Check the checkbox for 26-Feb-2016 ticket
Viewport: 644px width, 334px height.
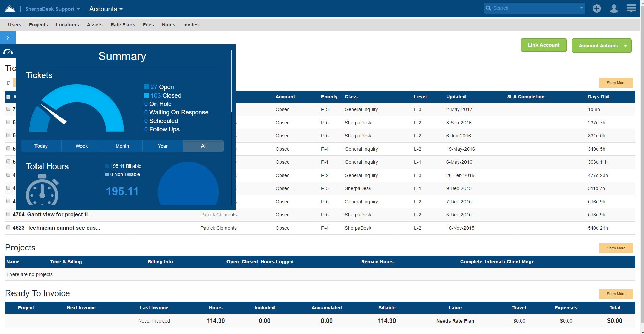8,175
